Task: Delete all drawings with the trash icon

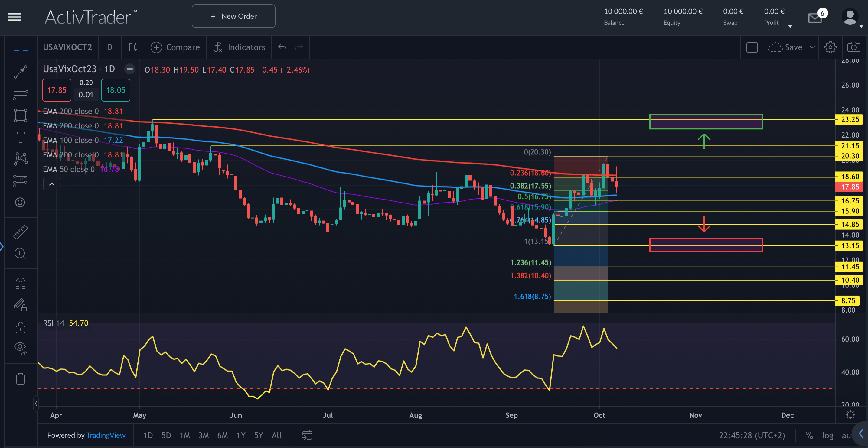Action: tap(20, 378)
